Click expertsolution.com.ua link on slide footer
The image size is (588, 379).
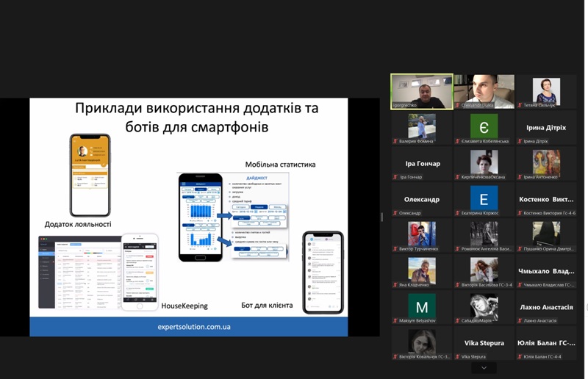[x=194, y=327]
